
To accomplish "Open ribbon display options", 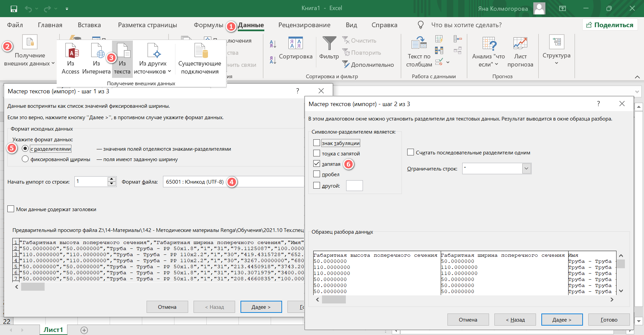I will click(x=562, y=9).
